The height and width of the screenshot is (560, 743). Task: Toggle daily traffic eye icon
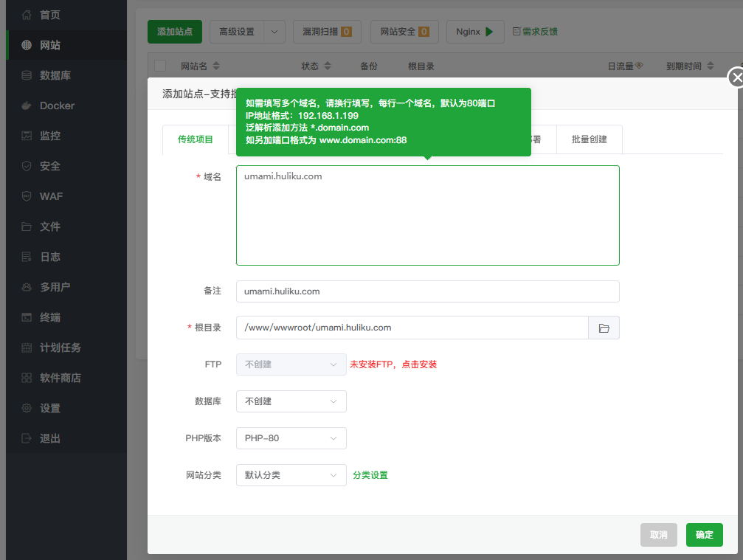(x=640, y=66)
